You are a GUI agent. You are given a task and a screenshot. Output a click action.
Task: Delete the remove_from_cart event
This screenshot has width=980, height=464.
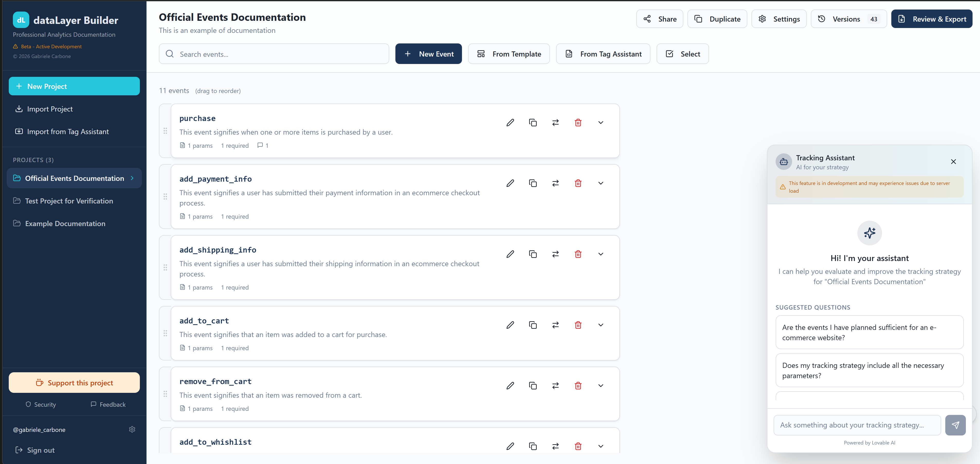tap(578, 385)
